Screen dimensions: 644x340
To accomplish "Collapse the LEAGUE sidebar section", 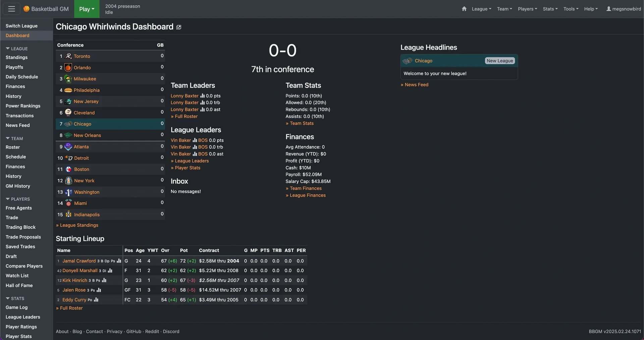I will (8, 49).
